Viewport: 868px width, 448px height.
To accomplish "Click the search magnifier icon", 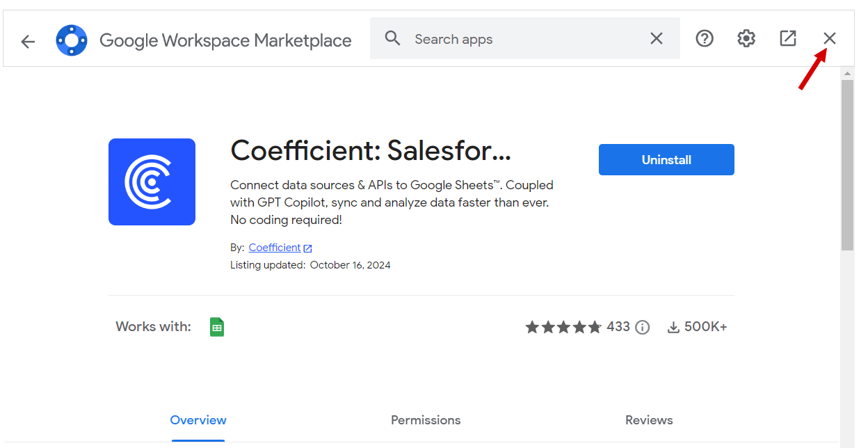I will click(393, 38).
